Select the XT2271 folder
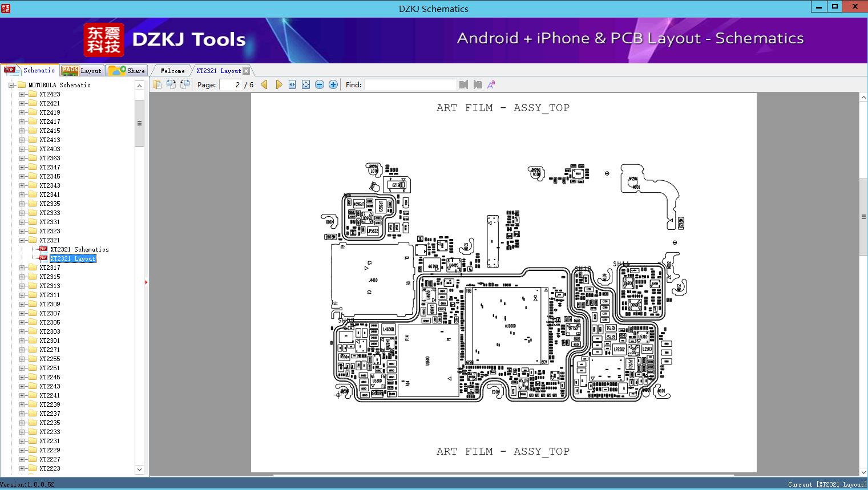Viewport: 868px width, 490px height. coord(50,350)
